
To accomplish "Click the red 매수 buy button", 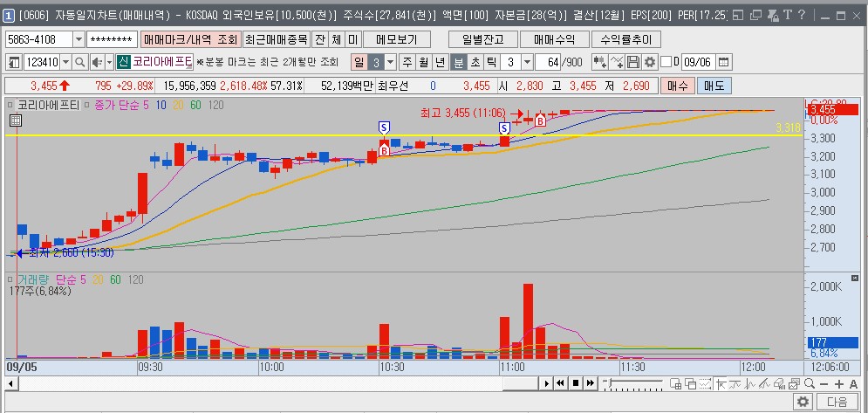I will (678, 86).
